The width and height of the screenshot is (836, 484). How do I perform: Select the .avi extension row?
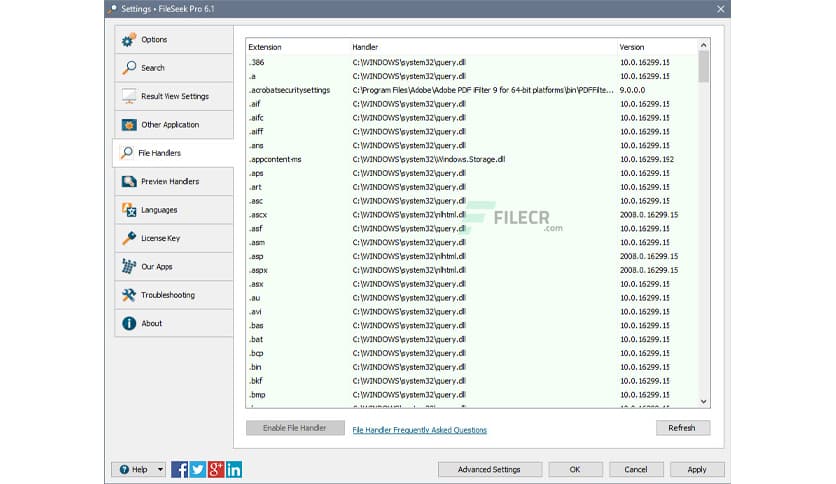pos(472,312)
